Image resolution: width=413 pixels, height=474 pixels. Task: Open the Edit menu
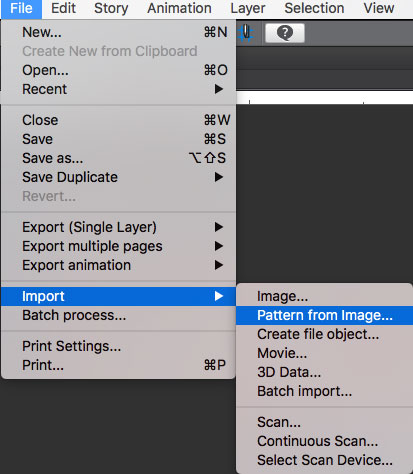63,8
